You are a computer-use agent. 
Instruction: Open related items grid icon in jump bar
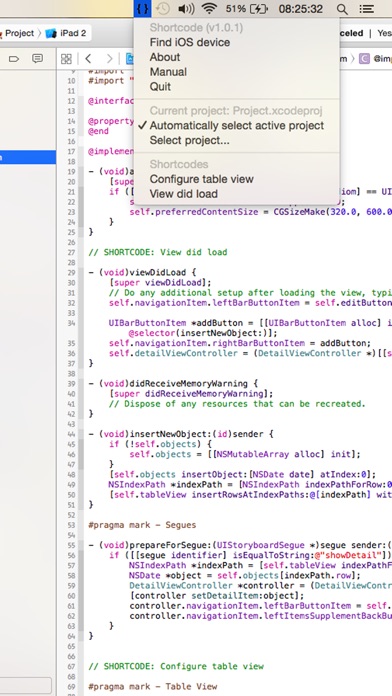point(66,59)
